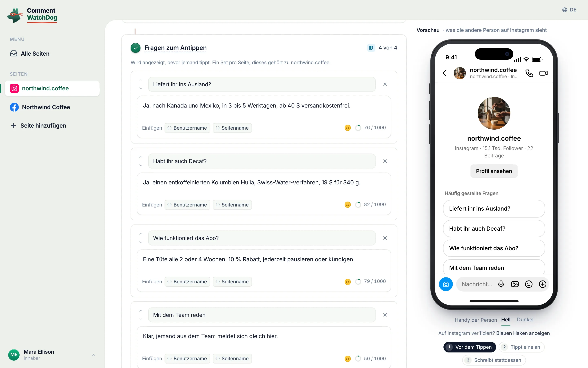The width and height of the screenshot is (588, 368).
Task: Insert Benutzername into the Ausland answer
Action: pos(187,128)
